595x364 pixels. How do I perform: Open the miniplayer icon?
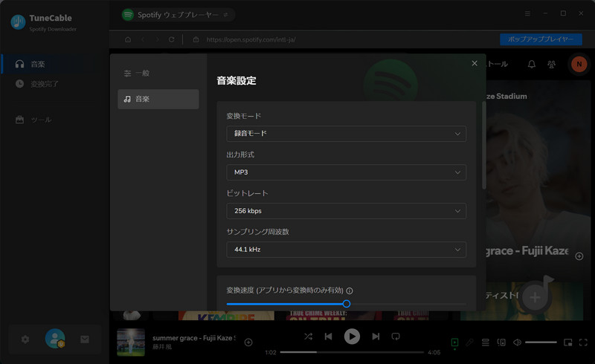tap(568, 342)
